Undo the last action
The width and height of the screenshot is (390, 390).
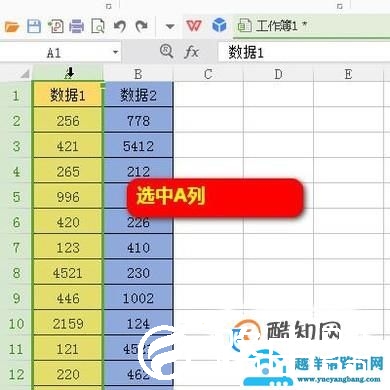(120, 26)
